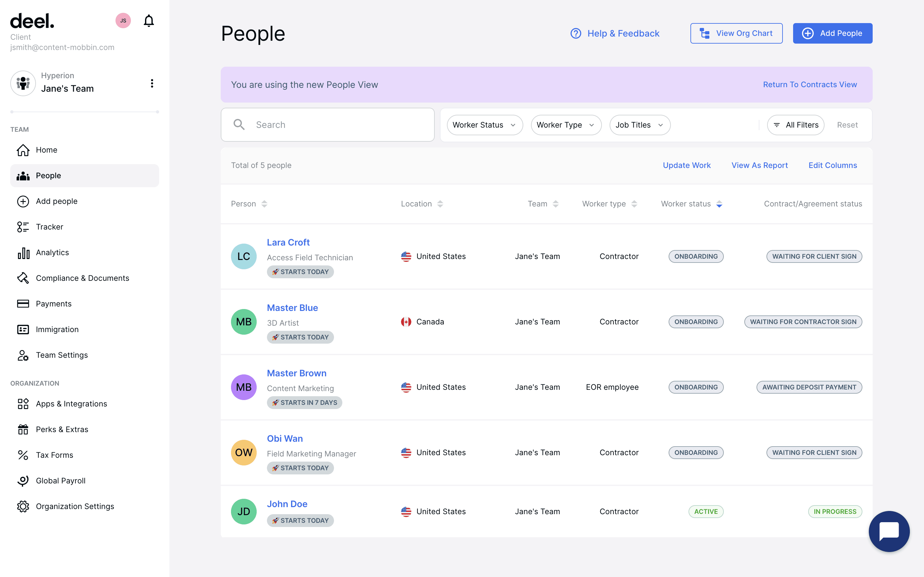Expand the Worker Type filter dropdown
Screen dimensions: 924x577
click(566, 125)
